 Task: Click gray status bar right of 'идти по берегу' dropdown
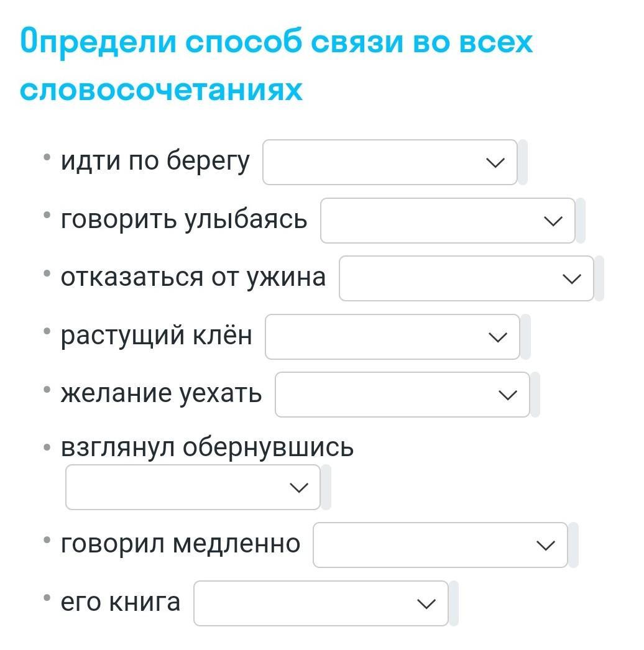click(523, 162)
